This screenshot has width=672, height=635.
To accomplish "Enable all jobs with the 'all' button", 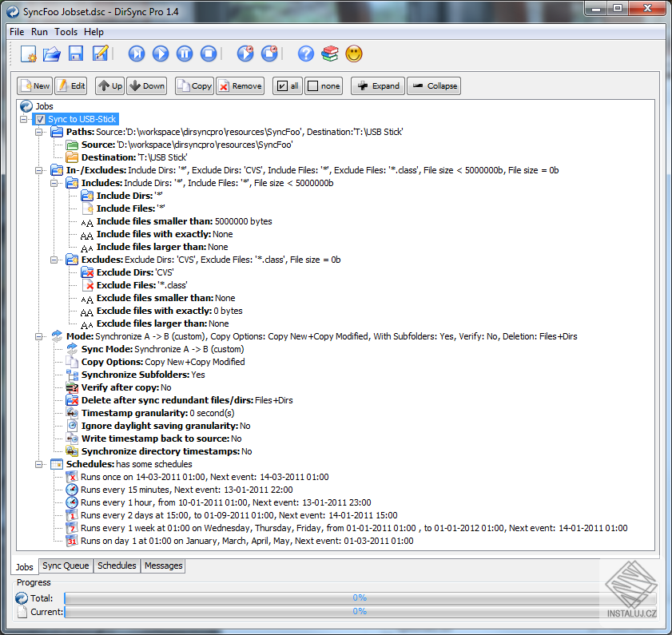I will click(287, 85).
